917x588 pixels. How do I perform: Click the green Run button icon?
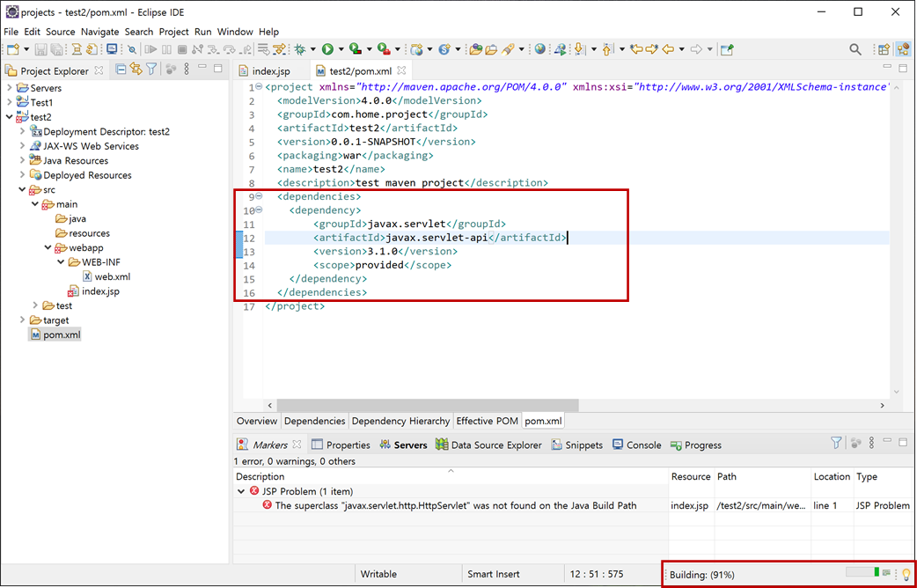(x=326, y=49)
